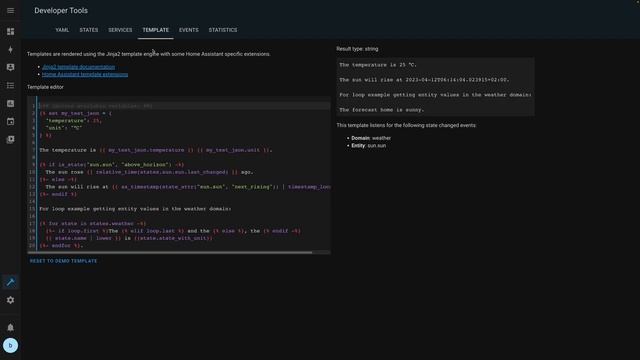Open the Calendar sidebar icon
The height and width of the screenshot is (360, 640).
(x=11, y=121)
